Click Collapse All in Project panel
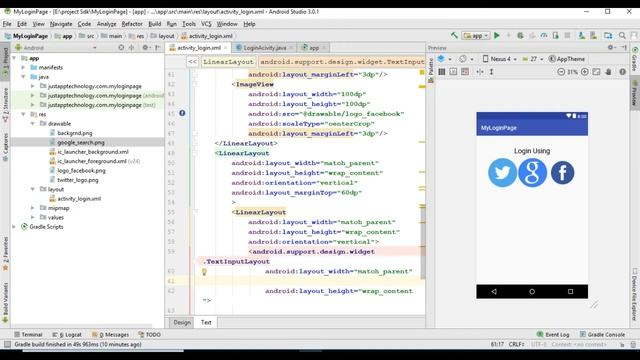640x360 pixels. click(131, 48)
